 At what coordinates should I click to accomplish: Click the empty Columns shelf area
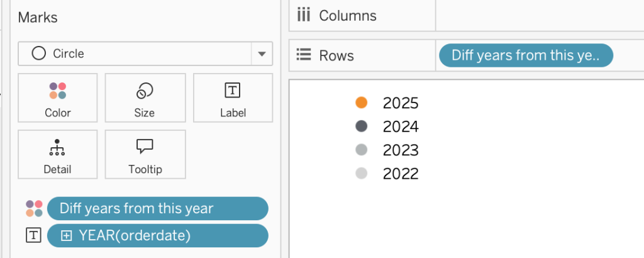pyautogui.click(x=540, y=16)
